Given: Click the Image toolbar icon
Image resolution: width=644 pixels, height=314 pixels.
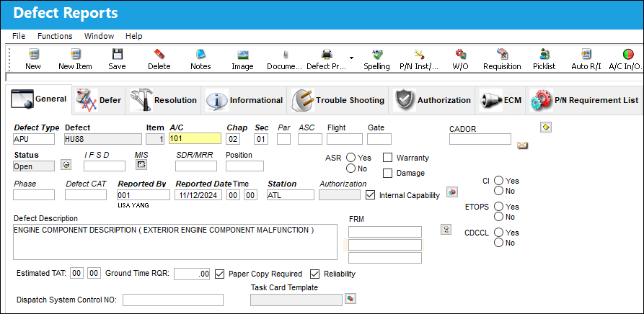Looking at the screenshot, I should [x=243, y=54].
